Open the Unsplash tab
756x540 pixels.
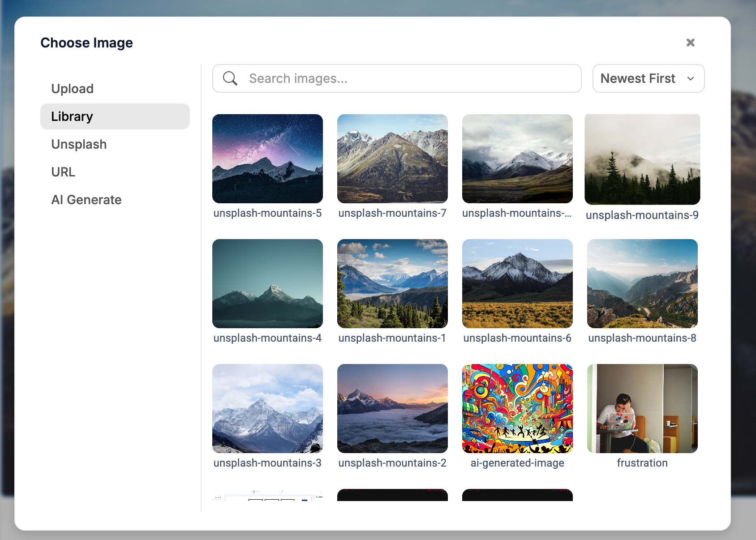(79, 144)
